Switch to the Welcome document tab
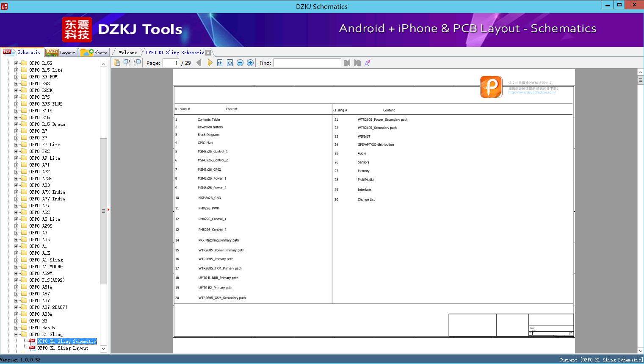This screenshot has width=644, height=364. (128, 53)
